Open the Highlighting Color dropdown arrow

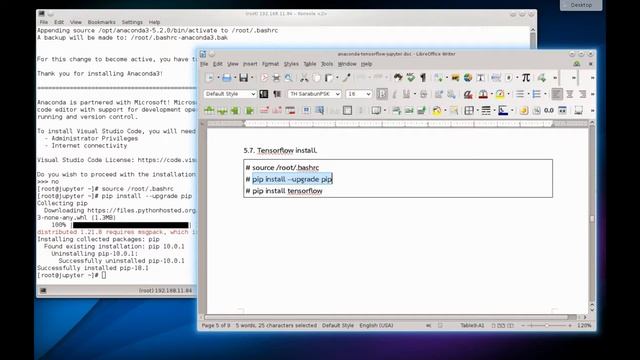[x=509, y=94]
